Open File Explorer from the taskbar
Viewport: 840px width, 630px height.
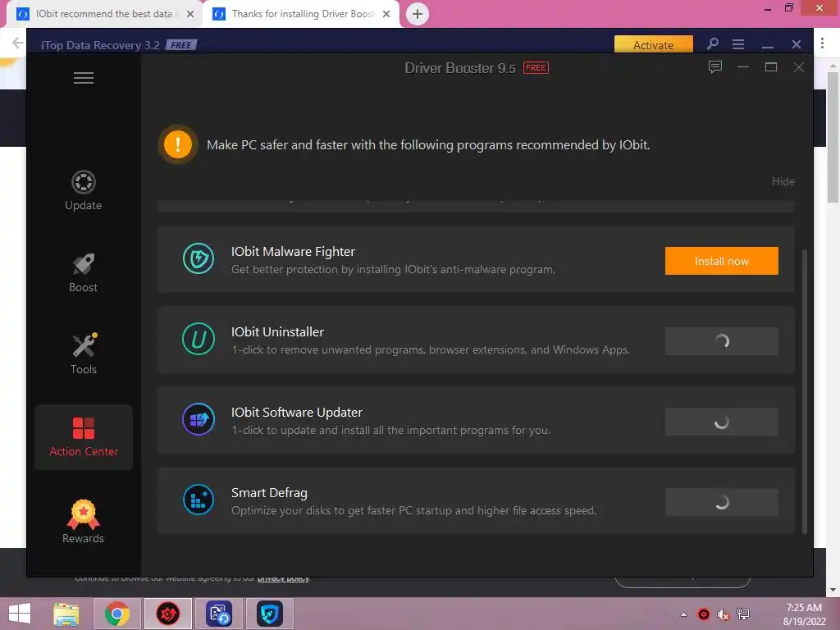(66, 614)
